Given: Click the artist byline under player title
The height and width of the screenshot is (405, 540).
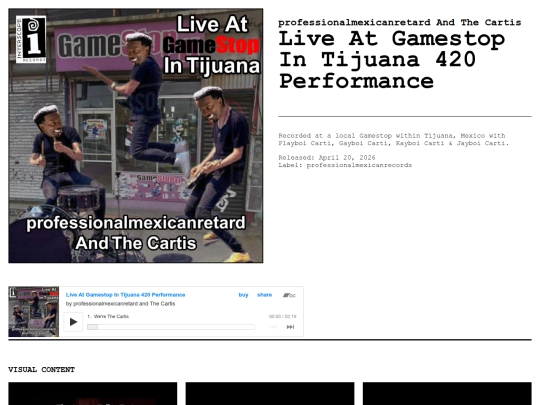Looking at the screenshot, I should tap(121, 303).
